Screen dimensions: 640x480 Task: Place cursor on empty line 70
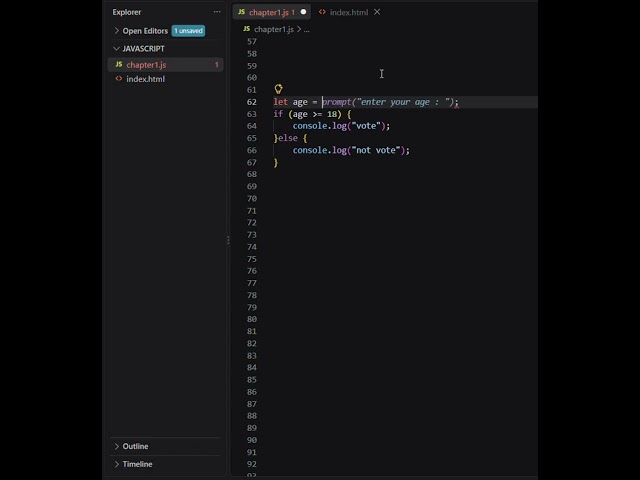[404, 199]
